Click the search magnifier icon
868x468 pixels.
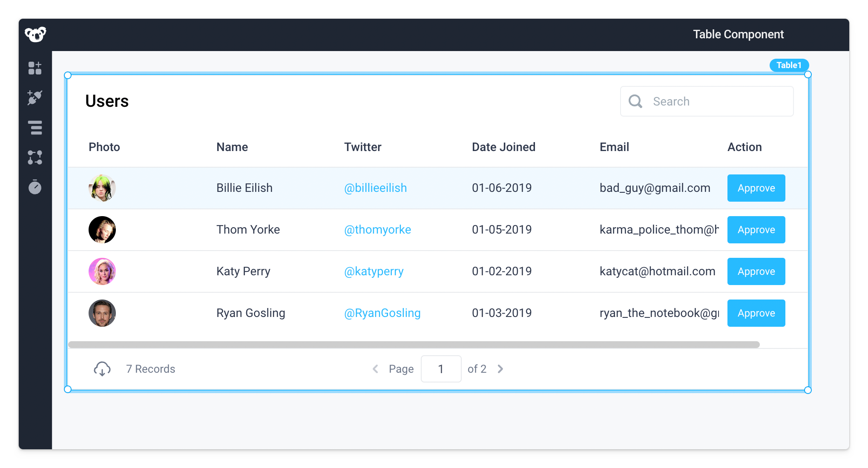[x=635, y=101]
